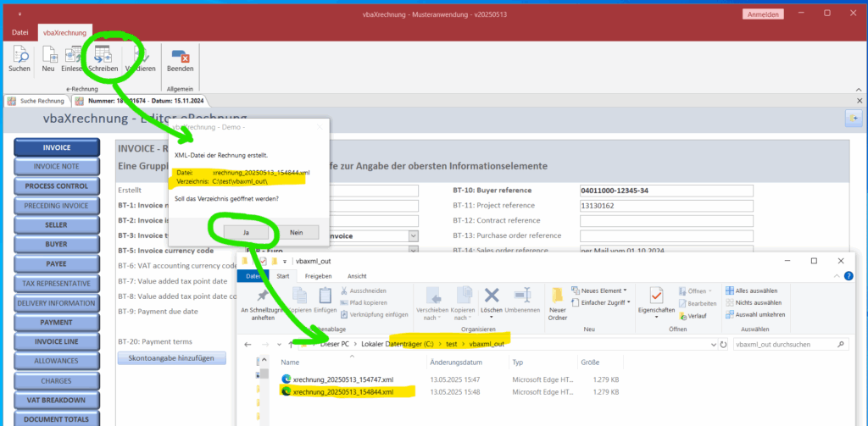868x426 pixels.
Task: Expand the address bar history dropdown
Action: pyautogui.click(x=712, y=344)
